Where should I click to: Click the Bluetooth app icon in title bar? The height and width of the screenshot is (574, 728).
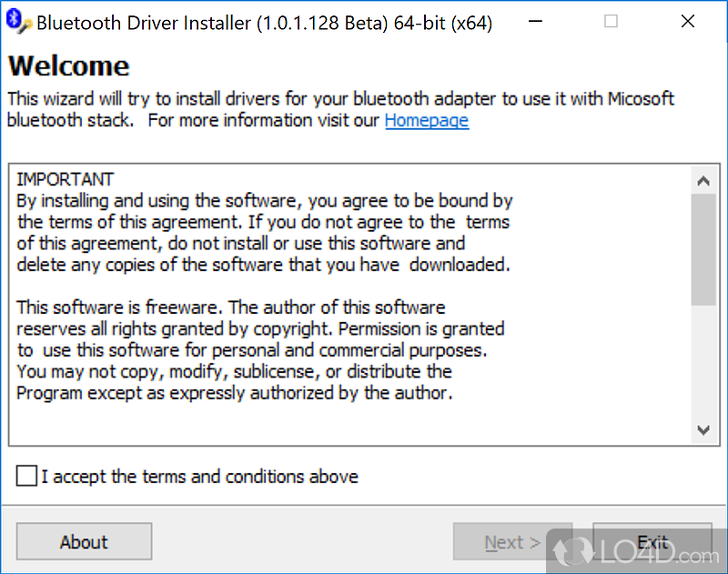tap(17, 22)
